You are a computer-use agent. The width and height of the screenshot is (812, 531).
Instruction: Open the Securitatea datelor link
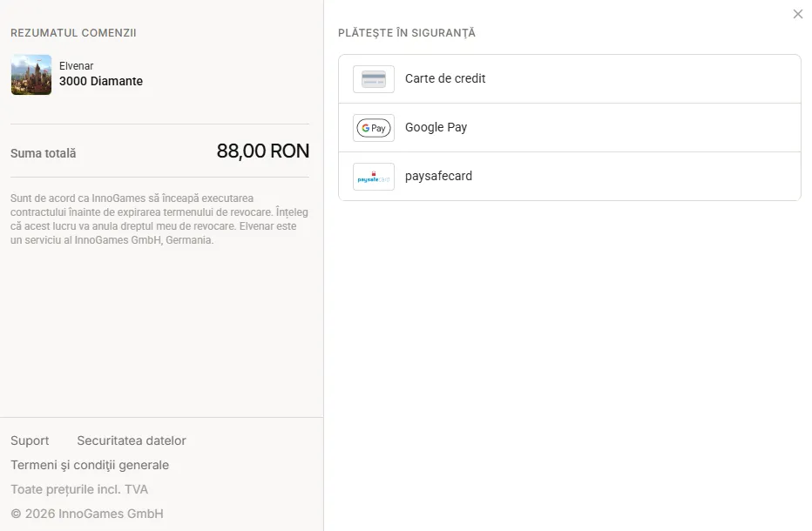[132, 440]
